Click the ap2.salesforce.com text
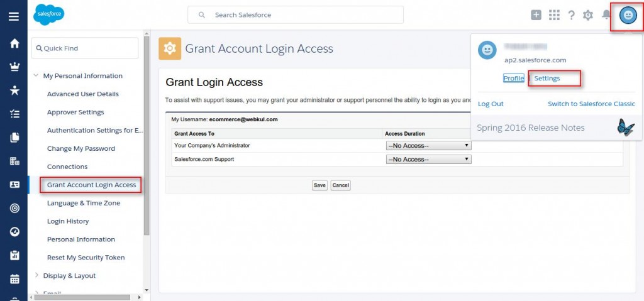Viewport: 644px width, 301px height. click(x=535, y=60)
